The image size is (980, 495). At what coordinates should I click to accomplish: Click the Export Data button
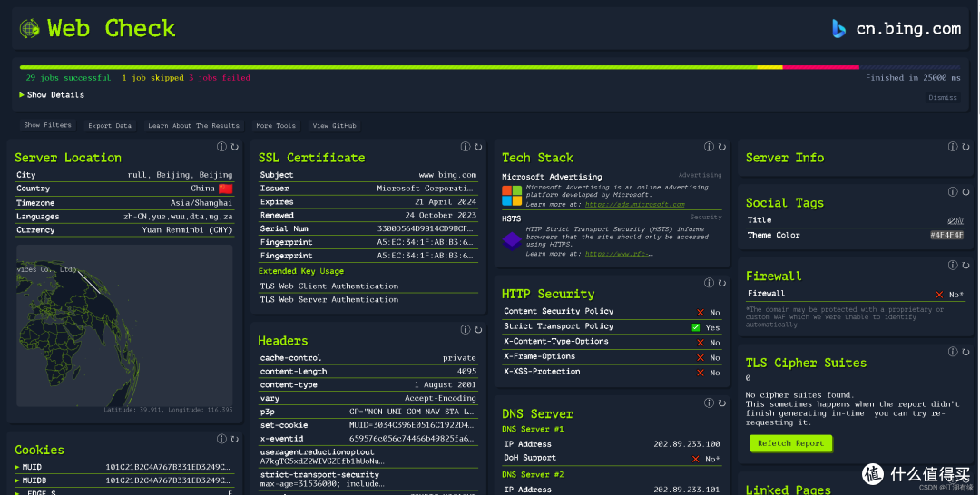point(110,125)
